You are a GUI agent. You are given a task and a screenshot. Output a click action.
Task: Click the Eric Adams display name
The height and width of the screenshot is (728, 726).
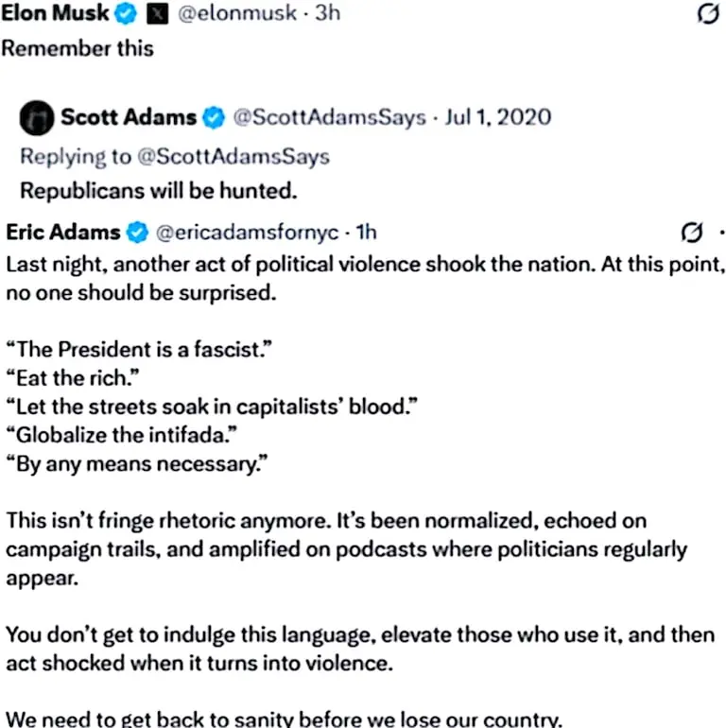(x=63, y=233)
